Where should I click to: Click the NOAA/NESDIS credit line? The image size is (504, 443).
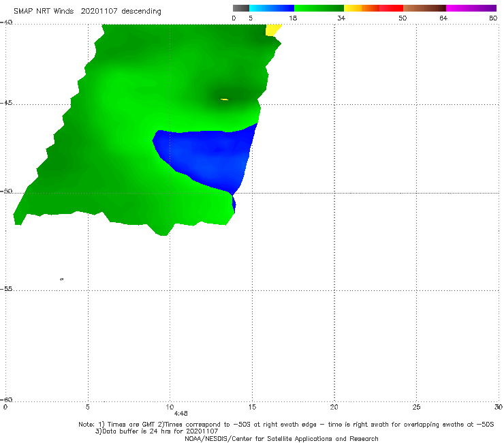pyautogui.click(x=281, y=439)
